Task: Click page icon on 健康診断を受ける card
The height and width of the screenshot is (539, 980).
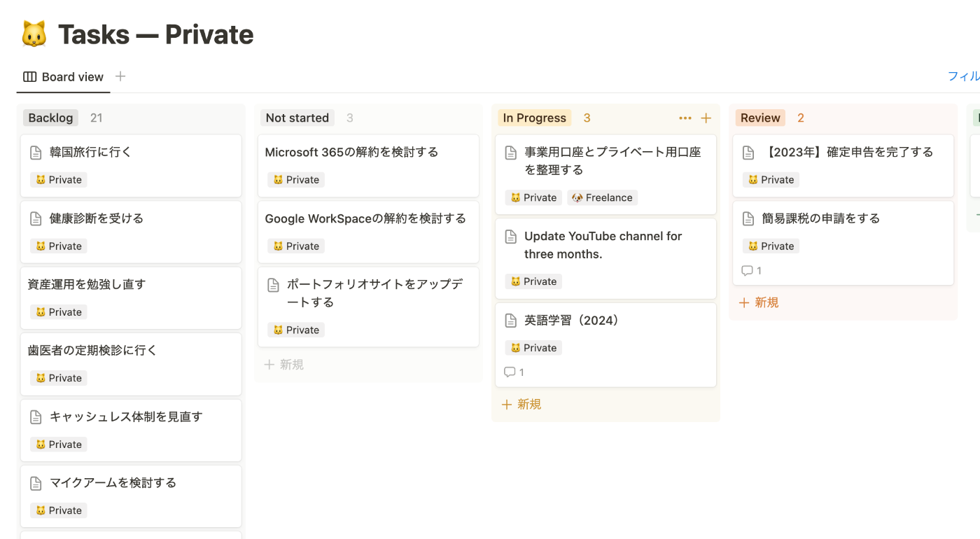Action: 36,219
